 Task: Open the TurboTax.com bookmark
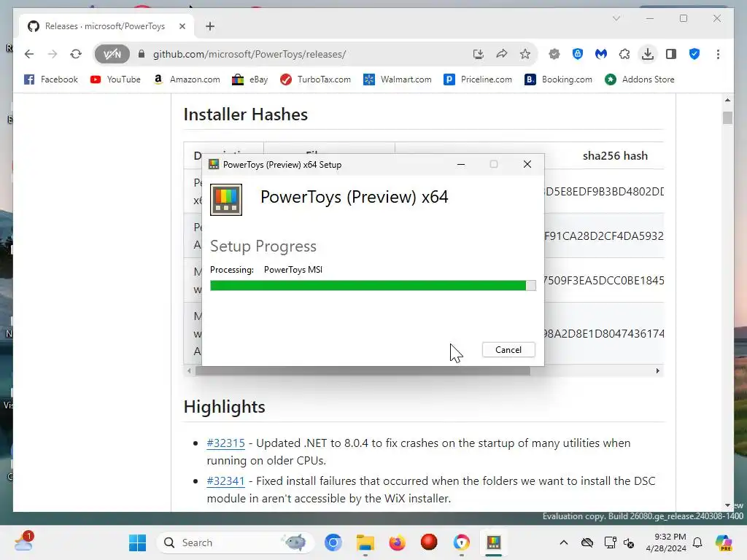[x=315, y=79]
